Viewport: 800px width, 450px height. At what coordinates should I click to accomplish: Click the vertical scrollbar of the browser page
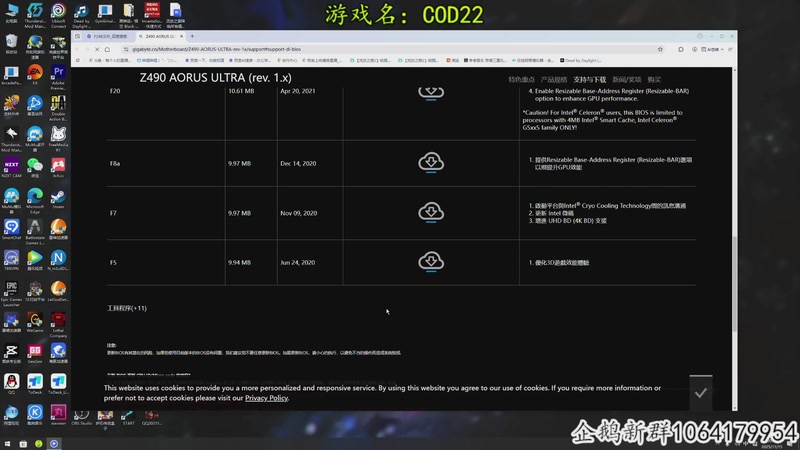pyautogui.click(x=735, y=285)
